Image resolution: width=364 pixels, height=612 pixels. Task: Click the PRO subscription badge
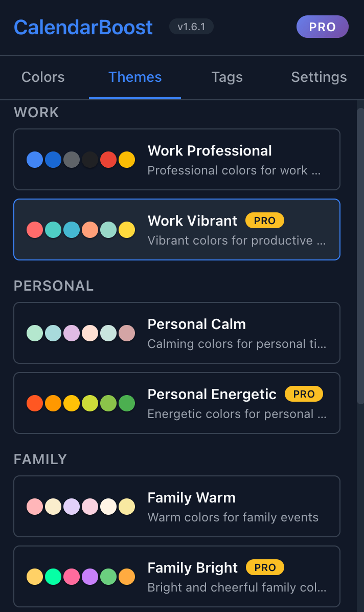pos(322,27)
